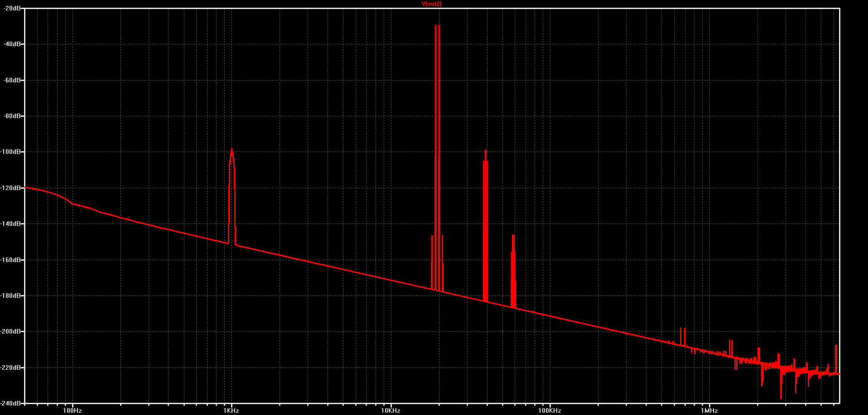
Task: Click the 100KHz frequency axis label
Action: [x=550, y=410]
